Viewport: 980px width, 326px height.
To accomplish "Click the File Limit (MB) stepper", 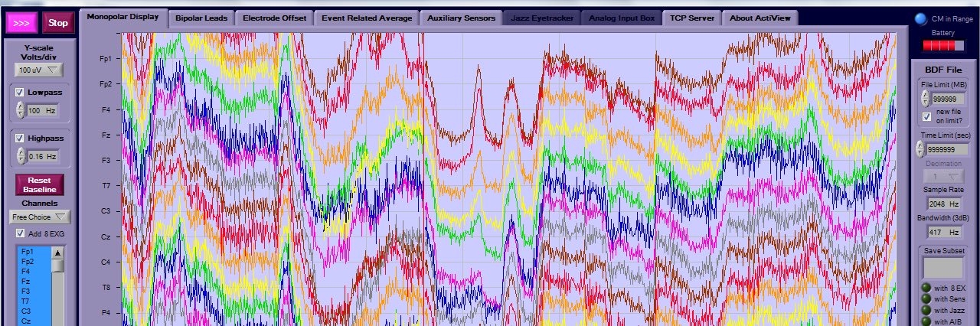I will tap(925, 97).
